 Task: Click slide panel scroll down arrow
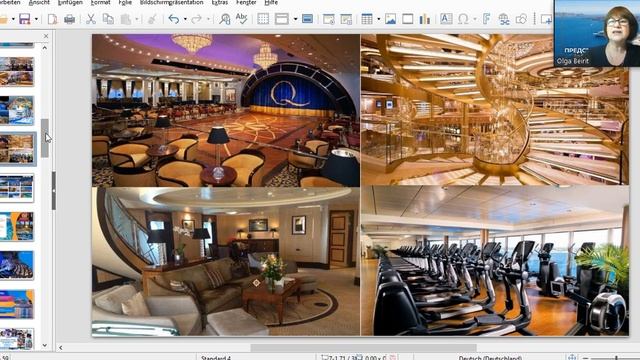pos(44,345)
